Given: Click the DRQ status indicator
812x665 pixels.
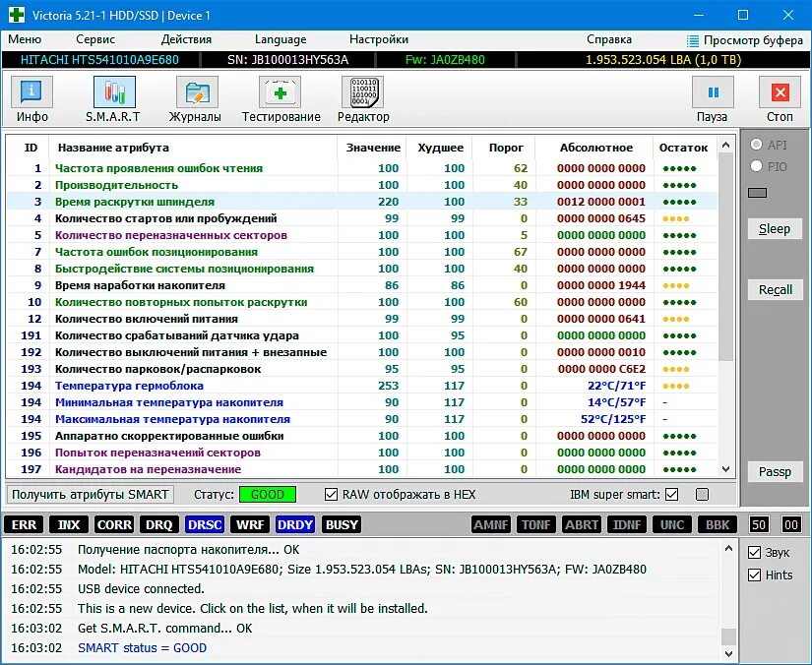Looking at the screenshot, I should pyautogui.click(x=159, y=524).
